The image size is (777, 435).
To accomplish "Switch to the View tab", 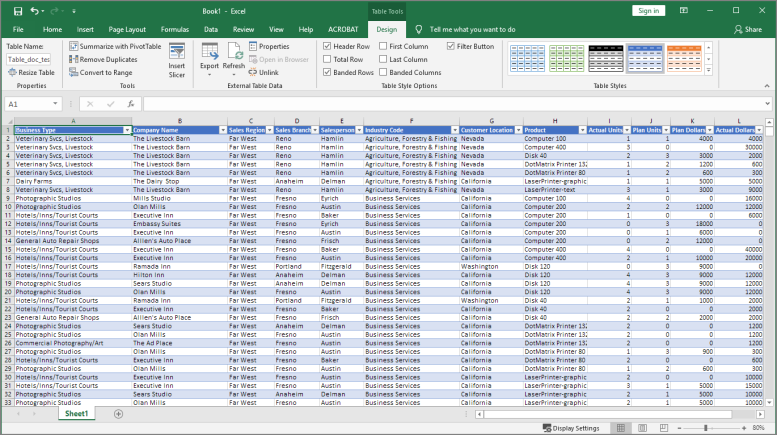I will pyautogui.click(x=276, y=29).
